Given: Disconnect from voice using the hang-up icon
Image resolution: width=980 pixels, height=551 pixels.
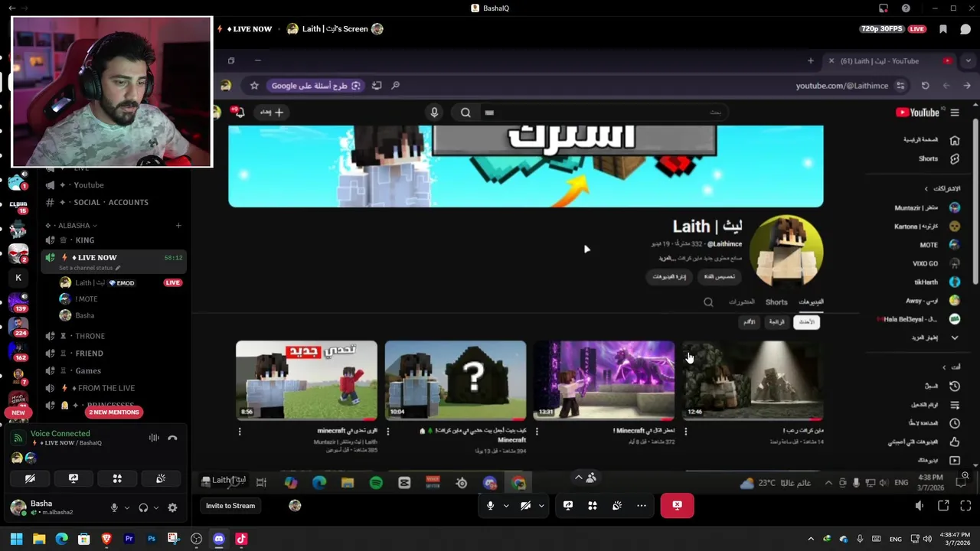Looking at the screenshot, I should pyautogui.click(x=172, y=438).
